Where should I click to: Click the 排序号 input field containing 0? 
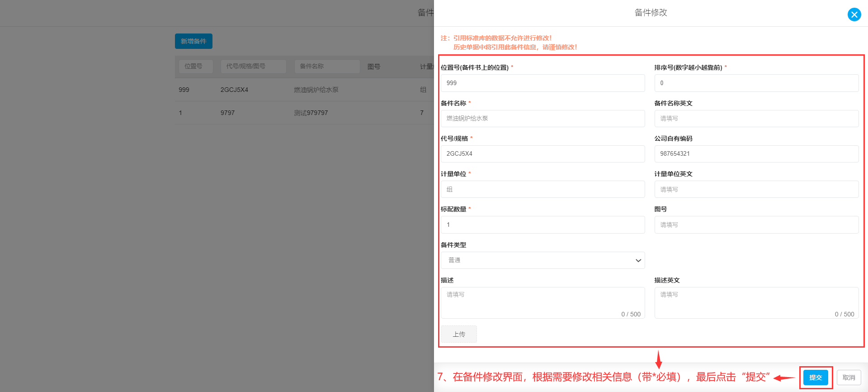756,83
